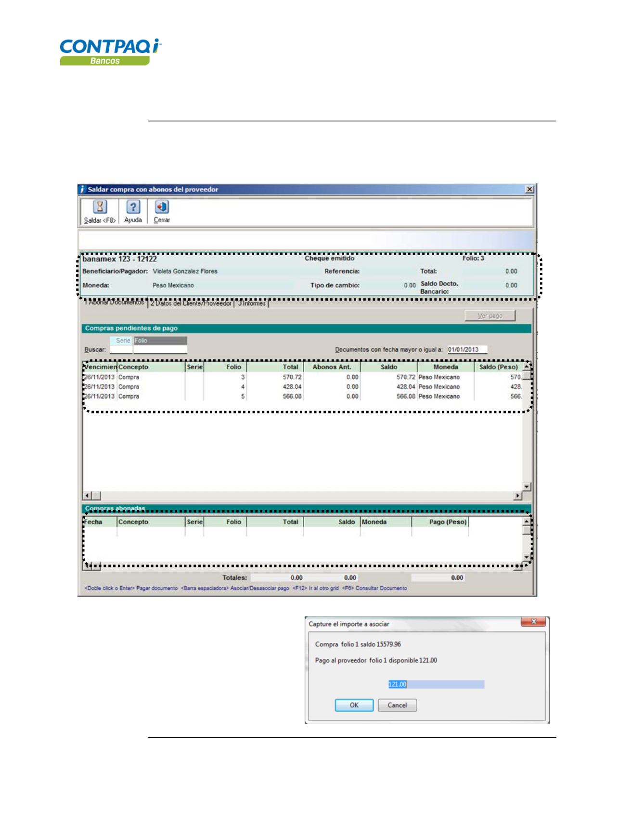Image resolution: width=644 pixels, height=833 pixels.
Task: Click the Folio search input field
Action: pyautogui.click(x=160, y=350)
